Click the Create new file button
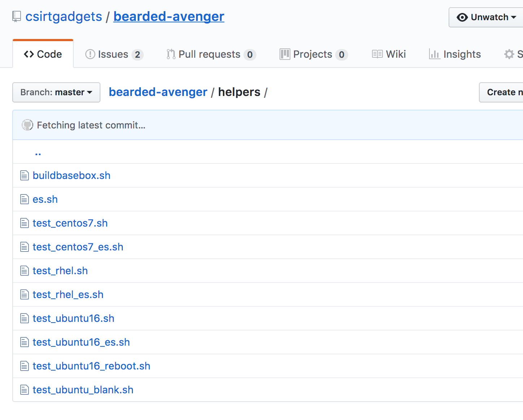Viewport: 523px width, 420px height. [501, 92]
